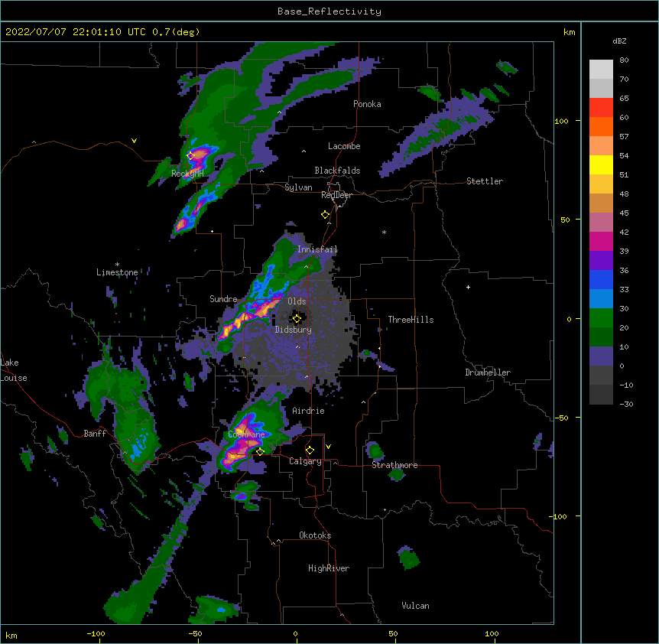Click the Vulcan town label
The image size is (659, 644).
pyautogui.click(x=415, y=606)
